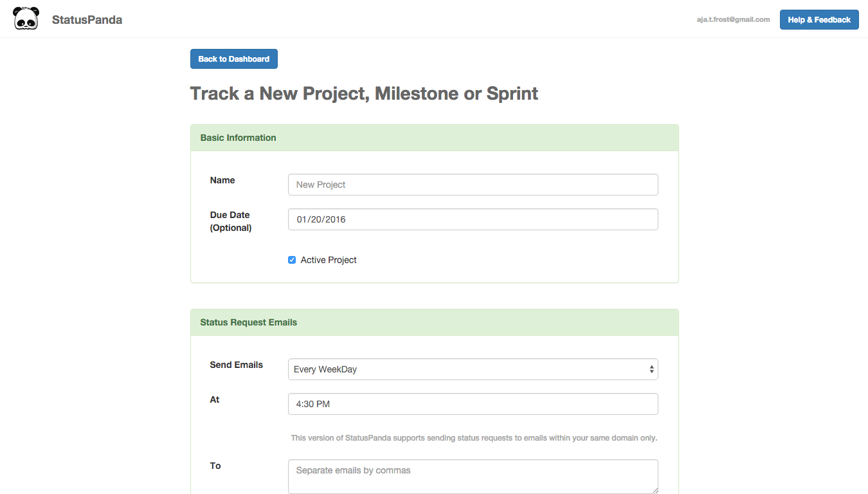The height and width of the screenshot is (494, 868).
Task: Click the Active Project checkbox label text
Action: 329,260
